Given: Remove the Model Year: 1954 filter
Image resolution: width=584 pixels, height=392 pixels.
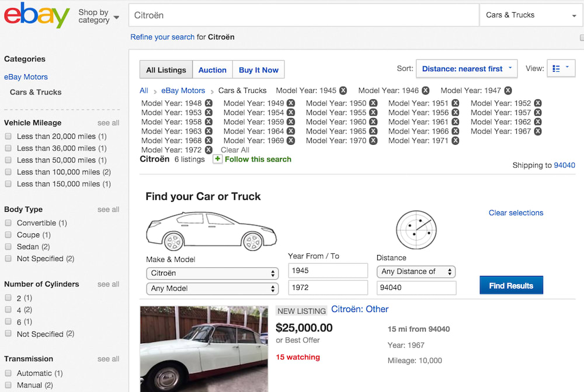Looking at the screenshot, I should [291, 113].
